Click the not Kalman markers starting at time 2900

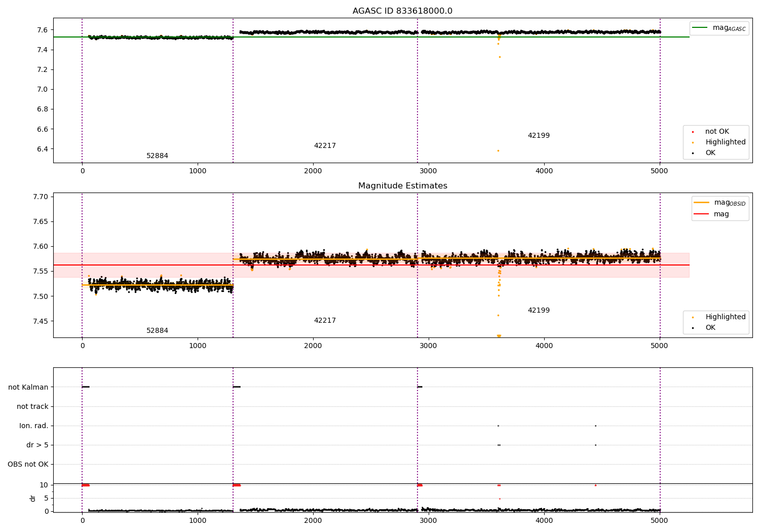click(420, 387)
